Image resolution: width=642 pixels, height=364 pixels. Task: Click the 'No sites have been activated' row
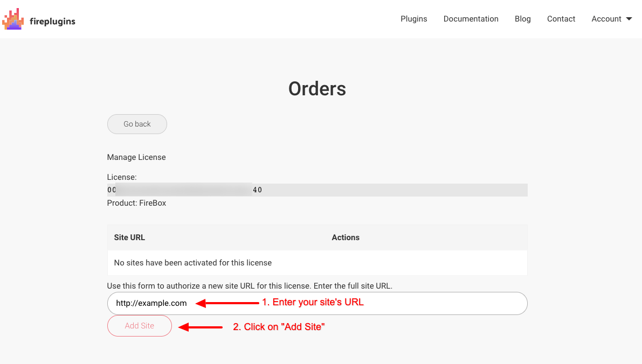click(317, 263)
